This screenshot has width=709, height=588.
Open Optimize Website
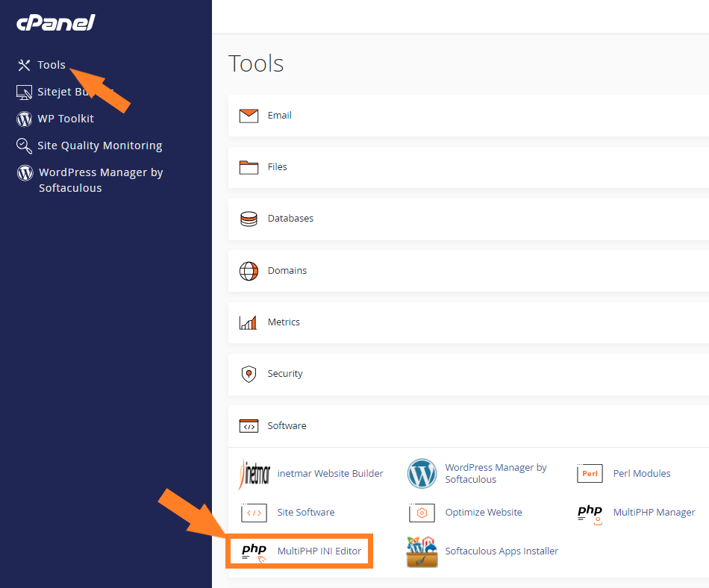click(484, 512)
